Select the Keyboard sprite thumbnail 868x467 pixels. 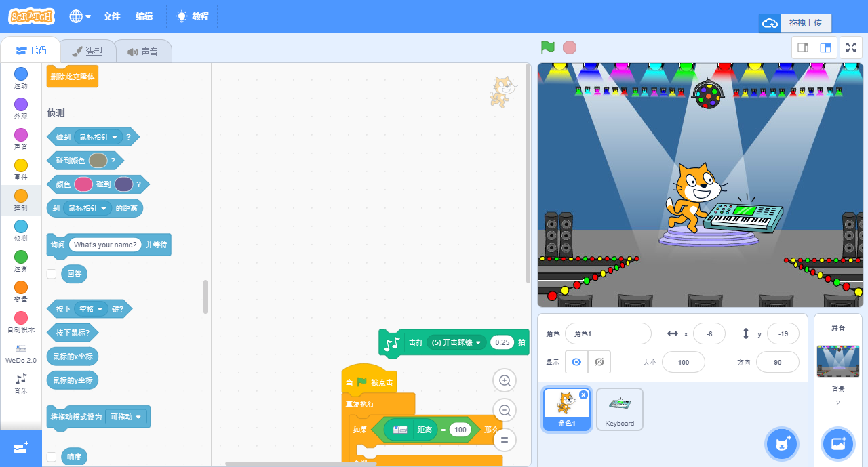tap(620, 409)
